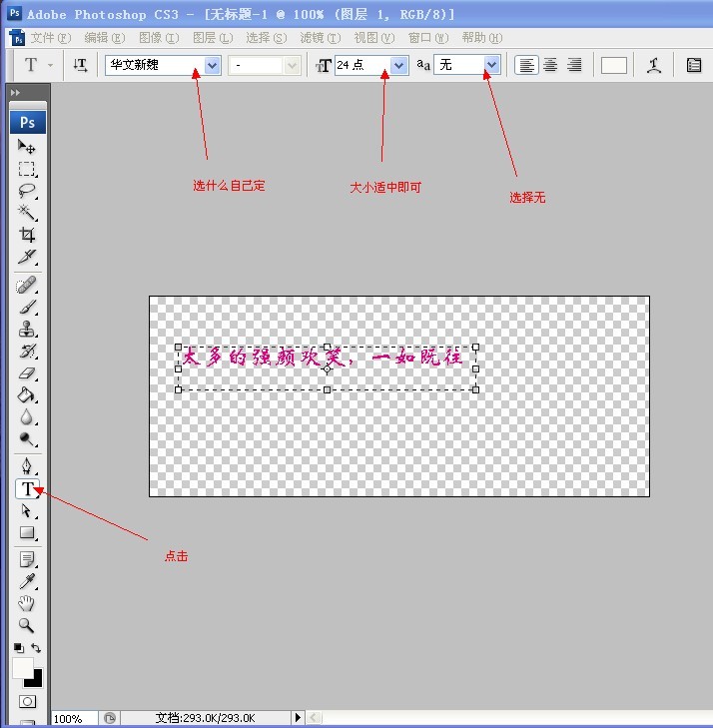Select the Blur tool

[26, 417]
